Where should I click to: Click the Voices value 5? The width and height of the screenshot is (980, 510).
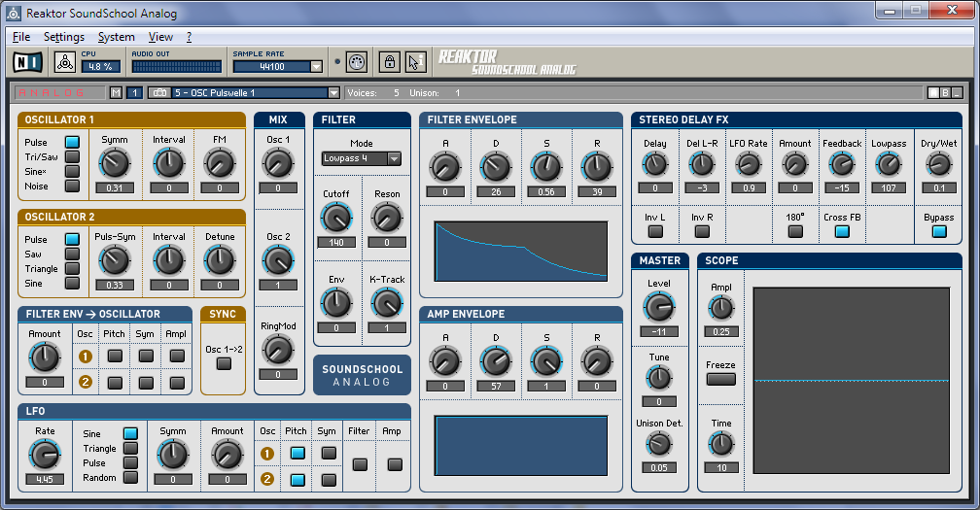tap(397, 93)
